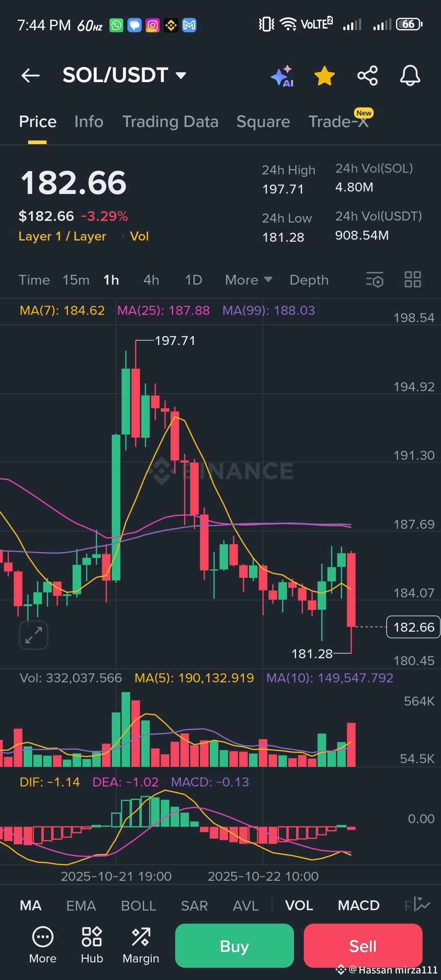Toggle the MA indicator

tap(31, 906)
